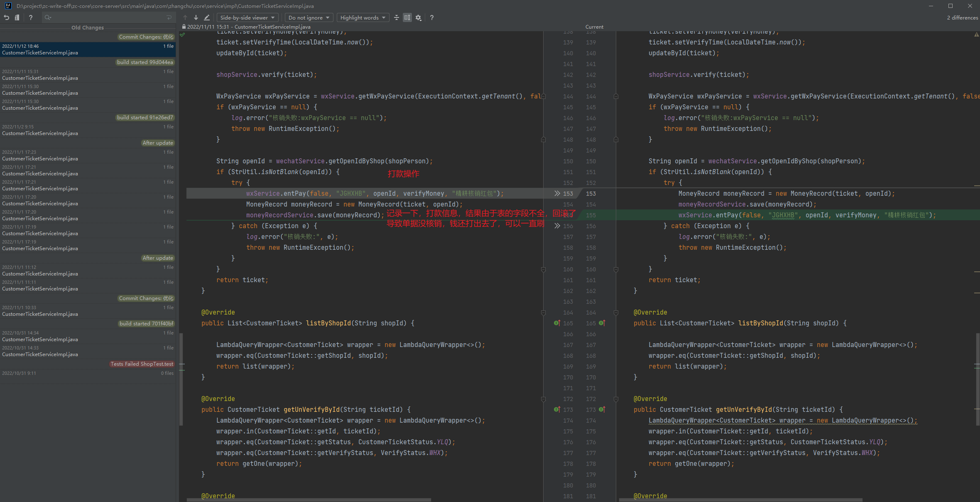Click the Revert icon in left toolbar
The height and width of the screenshot is (502, 980).
(6, 17)
